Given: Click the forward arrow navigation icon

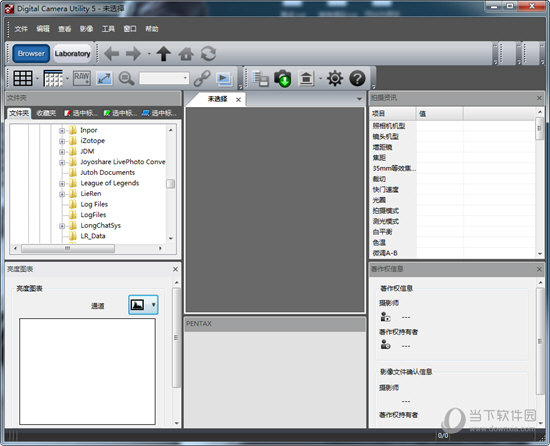Looking at the screenshot, I should coord(134,54).
